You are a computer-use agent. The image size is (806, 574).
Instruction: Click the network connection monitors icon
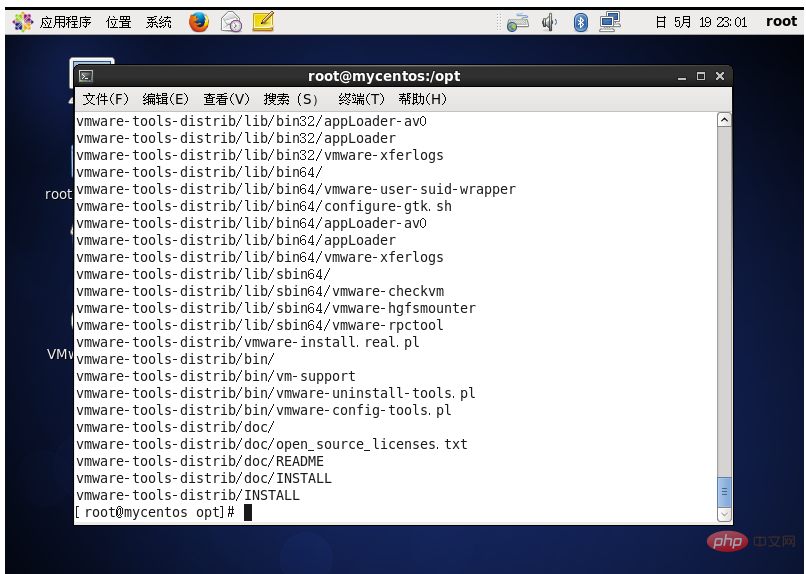(610, 22)
